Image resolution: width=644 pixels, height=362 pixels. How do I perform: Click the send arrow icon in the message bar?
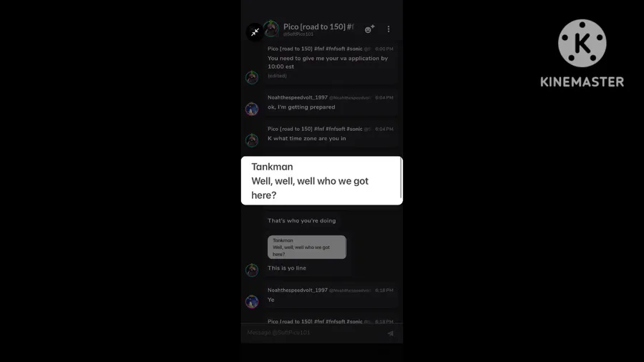(x=391, y=333)
